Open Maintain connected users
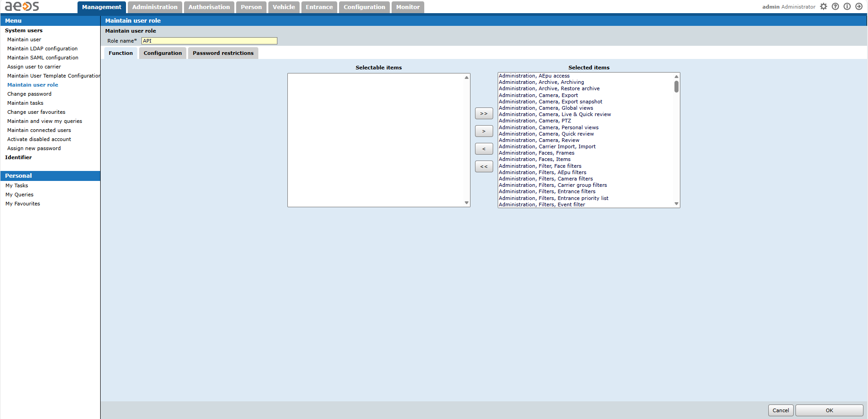Screen dimensions: 868x419 pyautogui.click(x=39, y=130)
